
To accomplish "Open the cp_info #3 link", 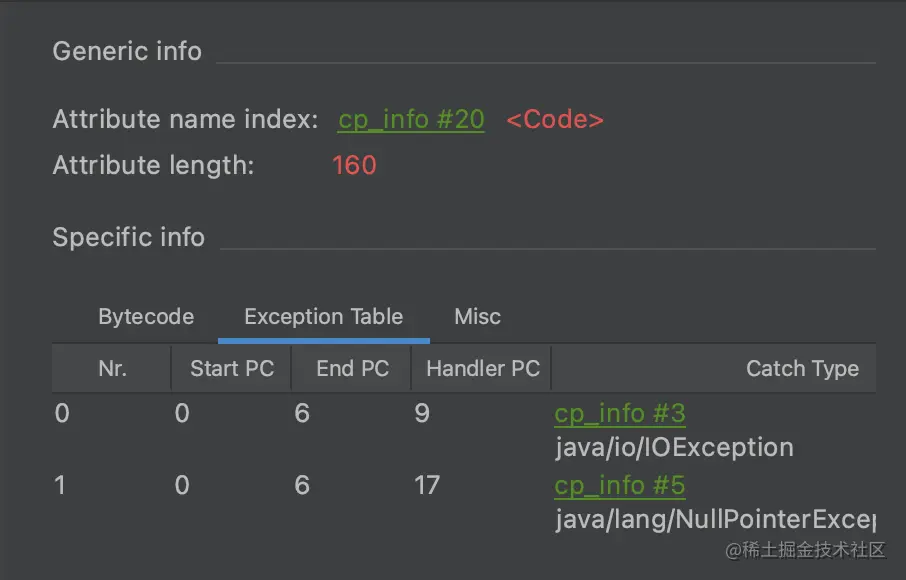I will [x=620, y=413].
